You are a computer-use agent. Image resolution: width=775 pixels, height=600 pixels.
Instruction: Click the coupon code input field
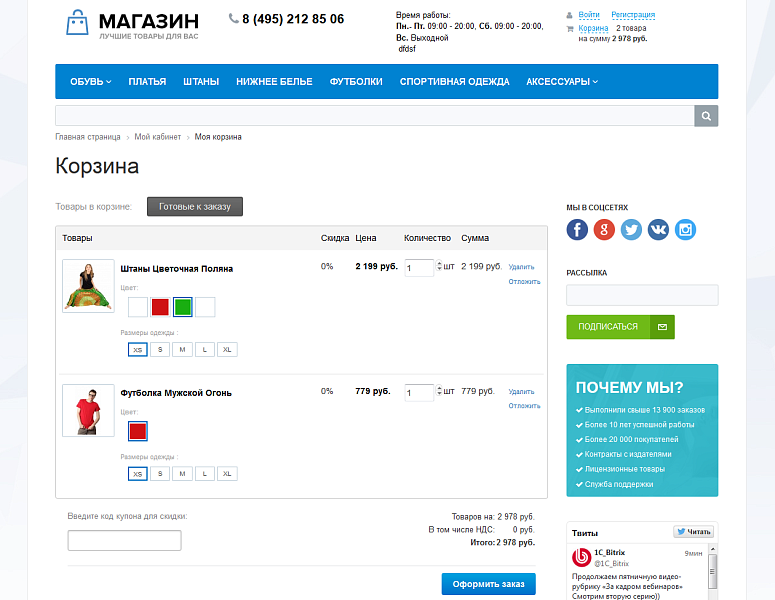pos(124,541)
